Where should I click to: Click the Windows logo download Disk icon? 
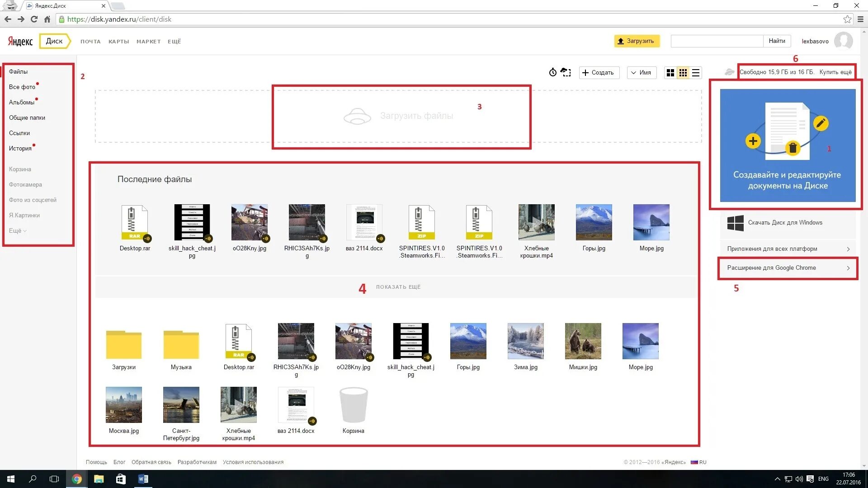click(735, 223)
